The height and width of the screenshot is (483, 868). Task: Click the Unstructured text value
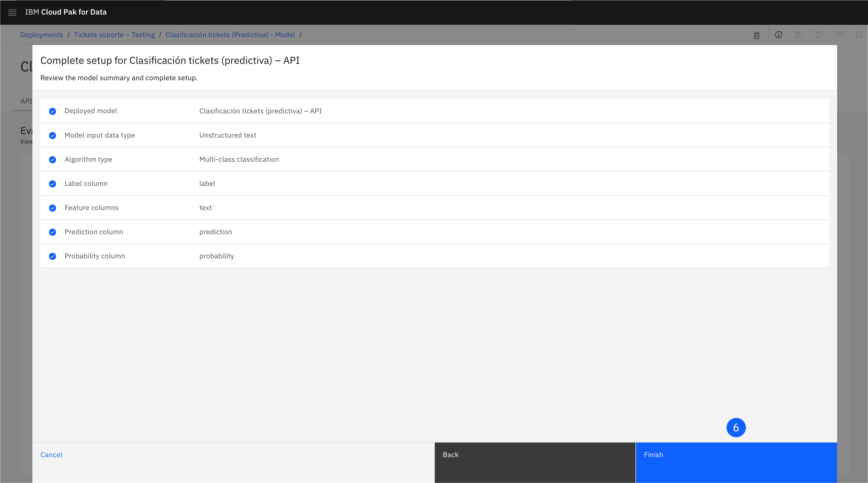click(228, 135)
